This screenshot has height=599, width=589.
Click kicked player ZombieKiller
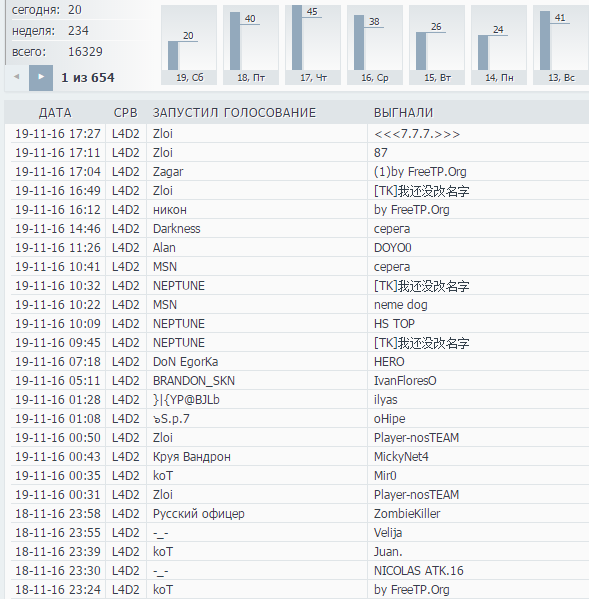pyautogui.click(x=407, y=514)
